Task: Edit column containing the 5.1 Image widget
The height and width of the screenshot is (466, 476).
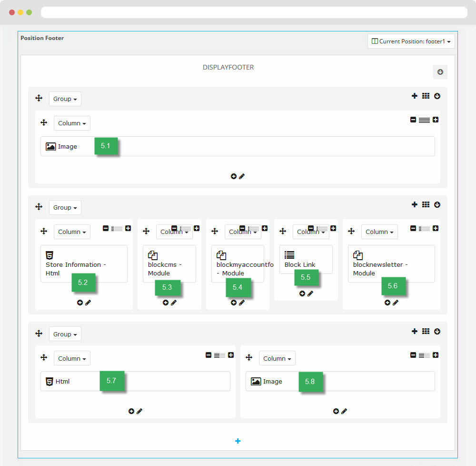Action: tap(242, 176)
